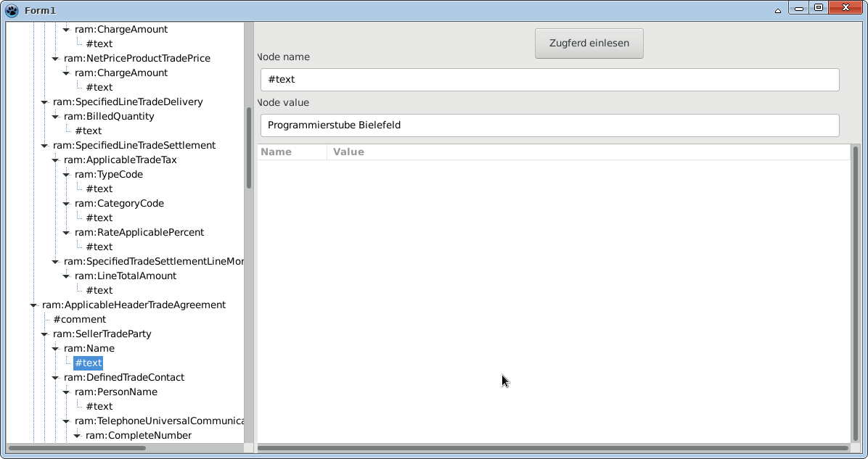Screen dimensions: 868x459
Task: Select ram:ChargeAmount below ram:NetPriceProductTradePrice
Action: pos(121,73)
